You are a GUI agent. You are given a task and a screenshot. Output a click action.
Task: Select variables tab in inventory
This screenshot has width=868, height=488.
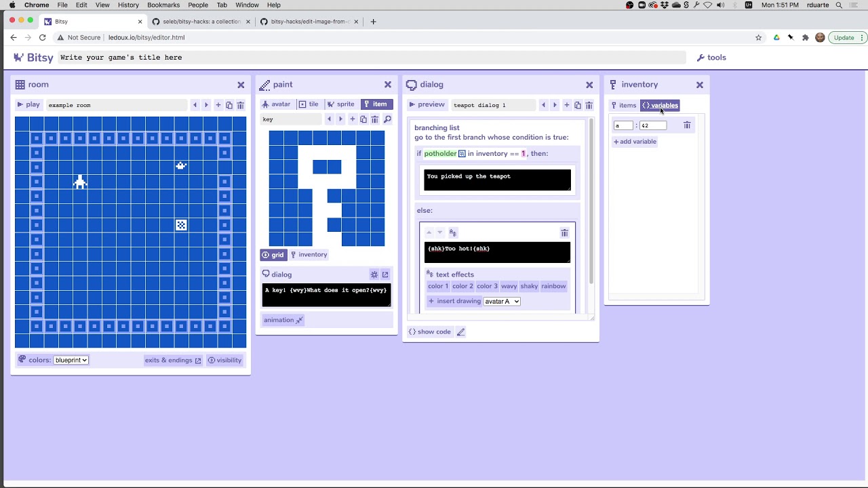tap(660, 105)
